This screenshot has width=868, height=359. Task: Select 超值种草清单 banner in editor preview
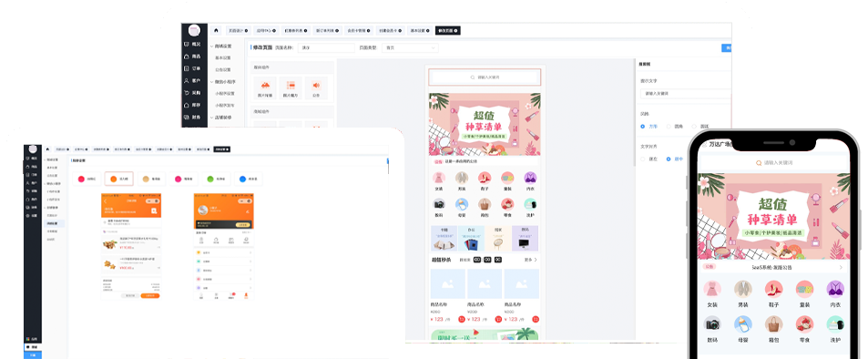pyautogui.click(x=485, y=124)
